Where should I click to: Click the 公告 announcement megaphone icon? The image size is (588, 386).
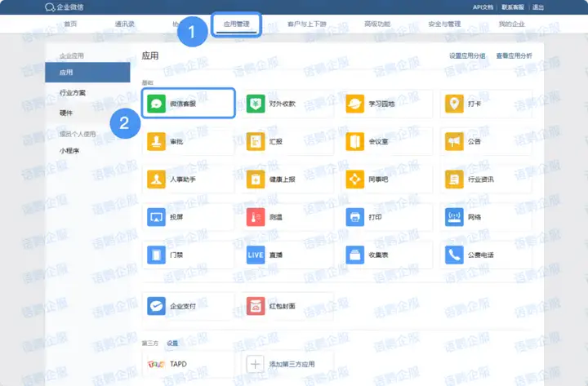coord(453,141)
